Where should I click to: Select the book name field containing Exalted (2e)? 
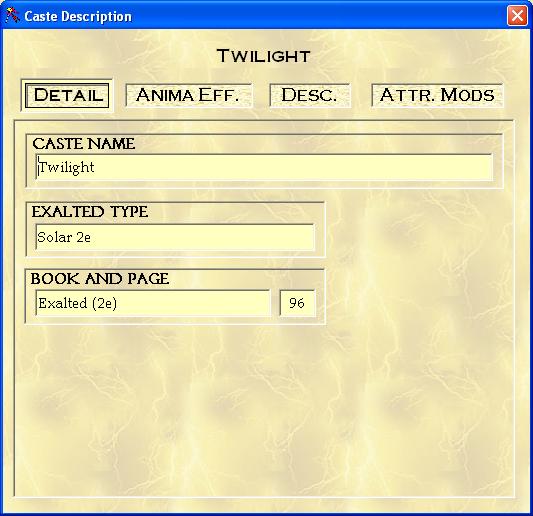click(153, 303)
